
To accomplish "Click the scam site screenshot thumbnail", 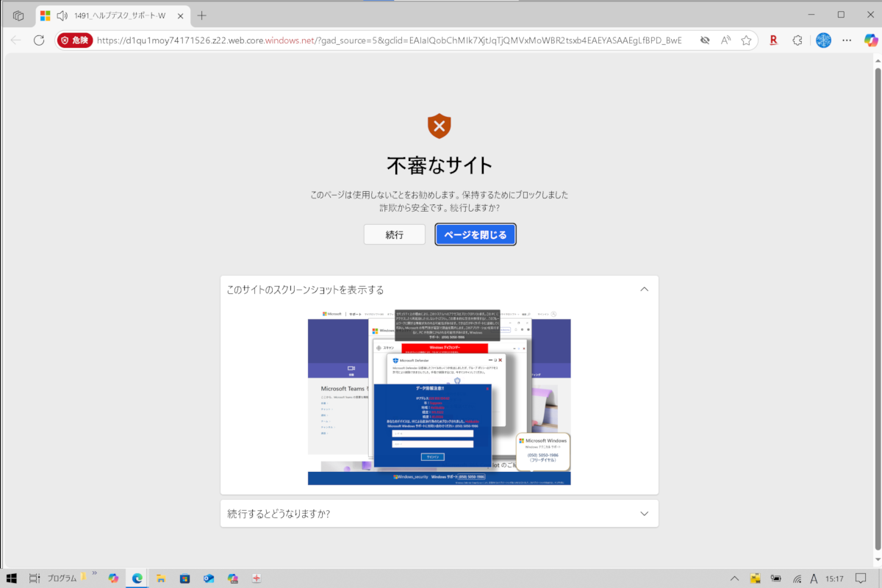I will 440,397.
